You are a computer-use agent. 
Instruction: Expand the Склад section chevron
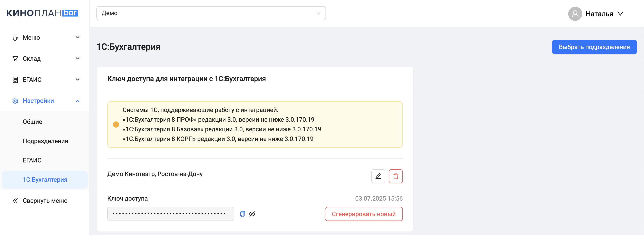point(78,59)
